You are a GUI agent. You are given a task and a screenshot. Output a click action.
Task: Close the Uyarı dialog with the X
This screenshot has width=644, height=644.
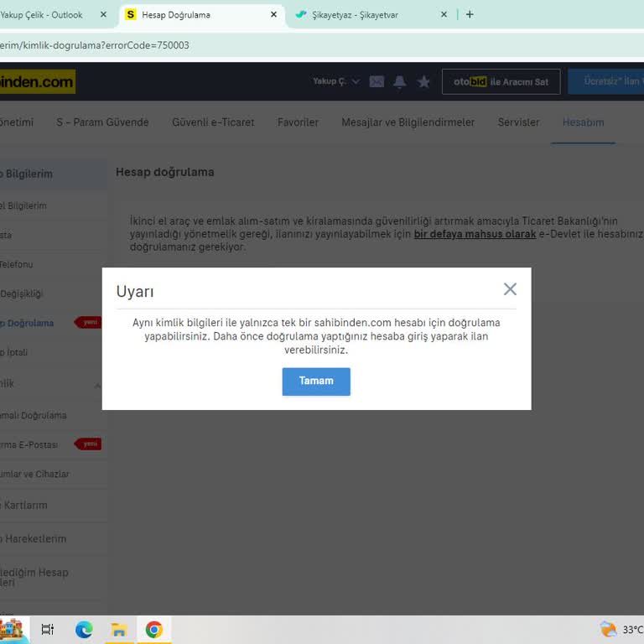point(510,289)
